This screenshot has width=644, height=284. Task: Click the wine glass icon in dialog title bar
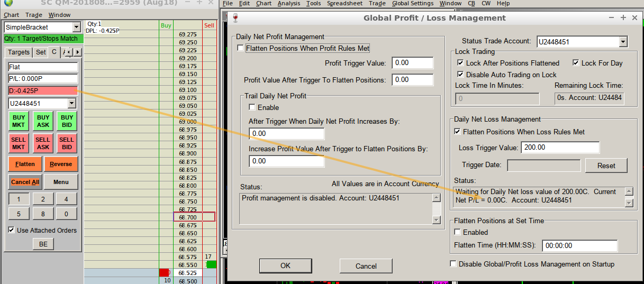click(x=235, y=18)
